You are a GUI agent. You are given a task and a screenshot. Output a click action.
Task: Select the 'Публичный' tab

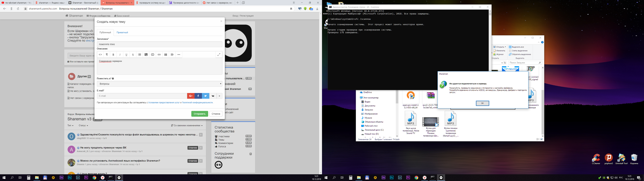pyautogui.click(x=105, y=32)
